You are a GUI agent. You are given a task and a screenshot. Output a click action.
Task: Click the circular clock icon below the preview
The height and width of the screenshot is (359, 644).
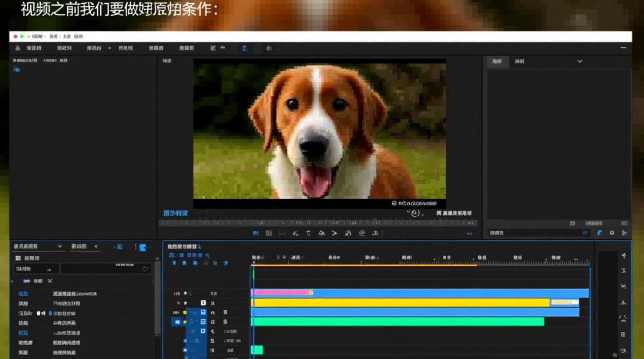415,213
